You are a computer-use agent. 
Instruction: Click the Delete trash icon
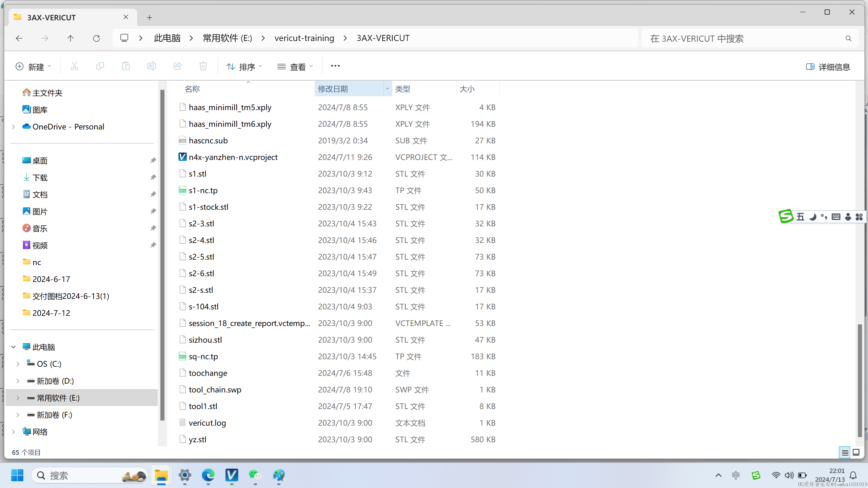pos(203,66)
